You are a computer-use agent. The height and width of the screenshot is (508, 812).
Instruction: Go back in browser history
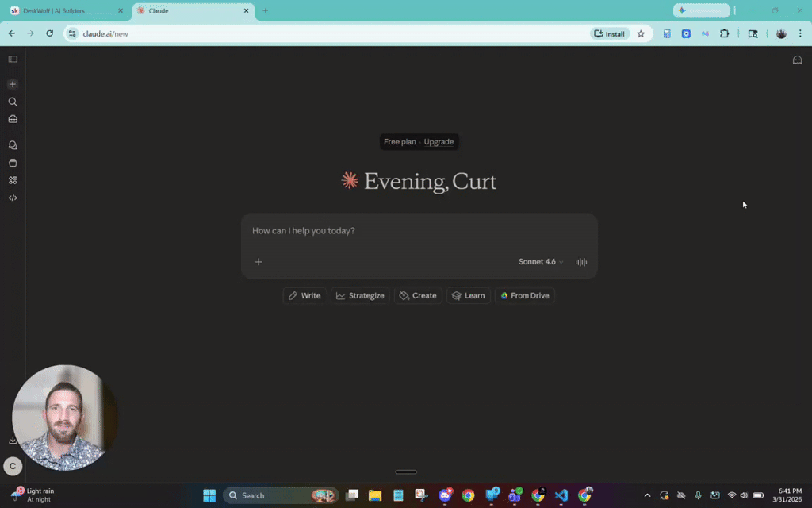point(12,33)
